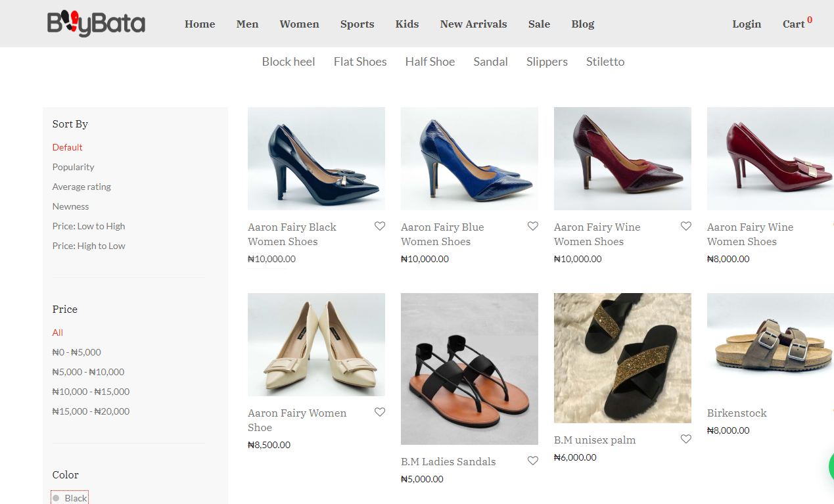The image size is (834, 504).
Task: Open Aaron Fairy Blue Women Shoes title
Action: tap(442, 234)
